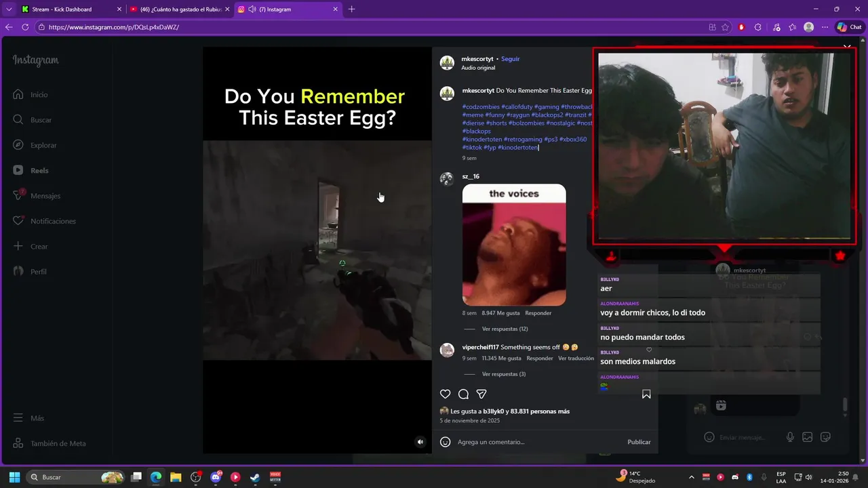Click the ESP LAA keyboard language indicator
Image resolution: width=868 pixels, height=488 pixels.
(781, 477)
